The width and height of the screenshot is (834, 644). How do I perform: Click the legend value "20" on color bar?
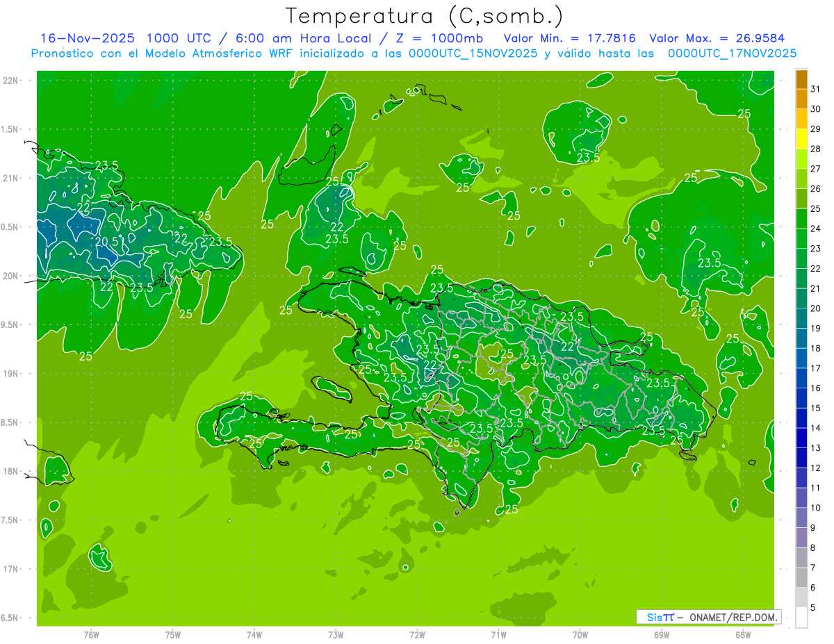click(816, 308)
